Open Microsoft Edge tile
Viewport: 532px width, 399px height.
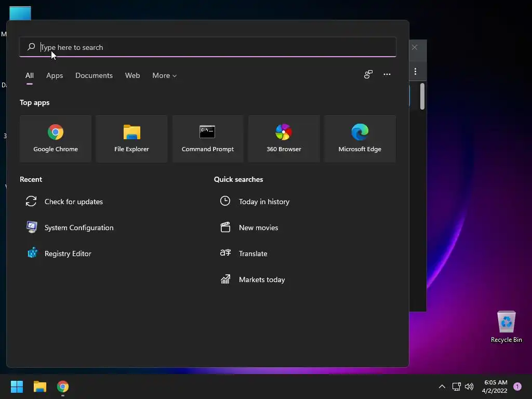coord(360,139)
